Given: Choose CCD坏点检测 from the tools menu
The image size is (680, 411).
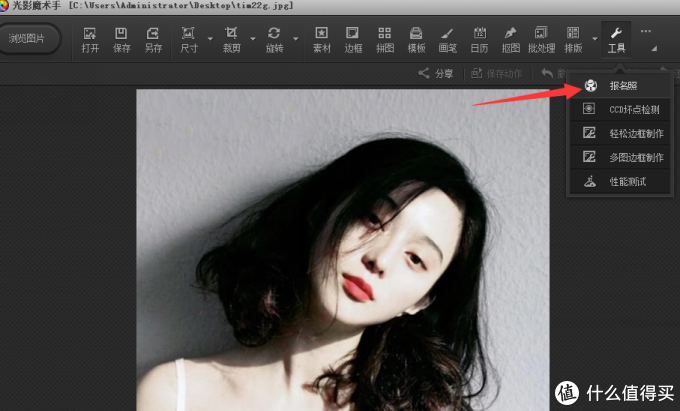Looking at the screenshot, I should pos(620,109).
